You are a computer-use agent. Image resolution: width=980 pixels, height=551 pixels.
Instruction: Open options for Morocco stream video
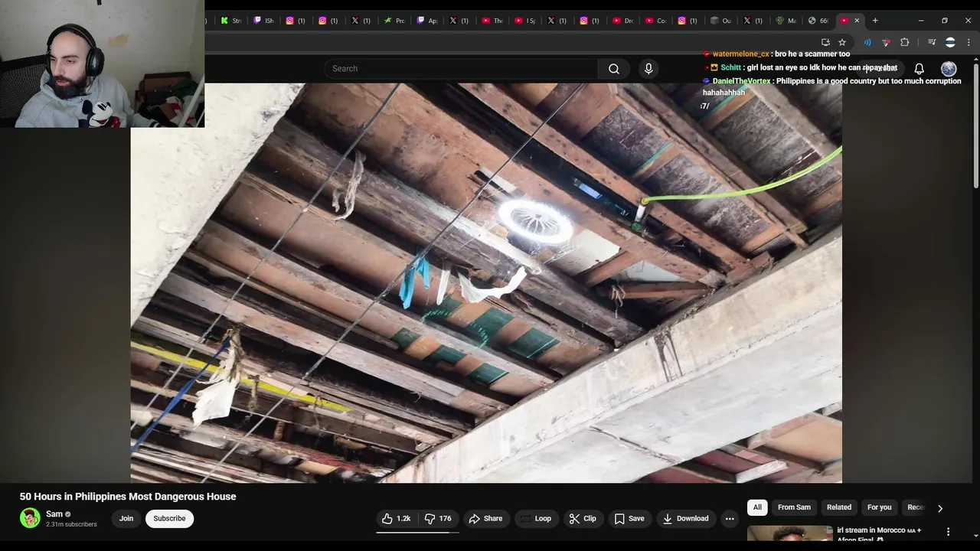pyautogui.click(x=948, y=532)
